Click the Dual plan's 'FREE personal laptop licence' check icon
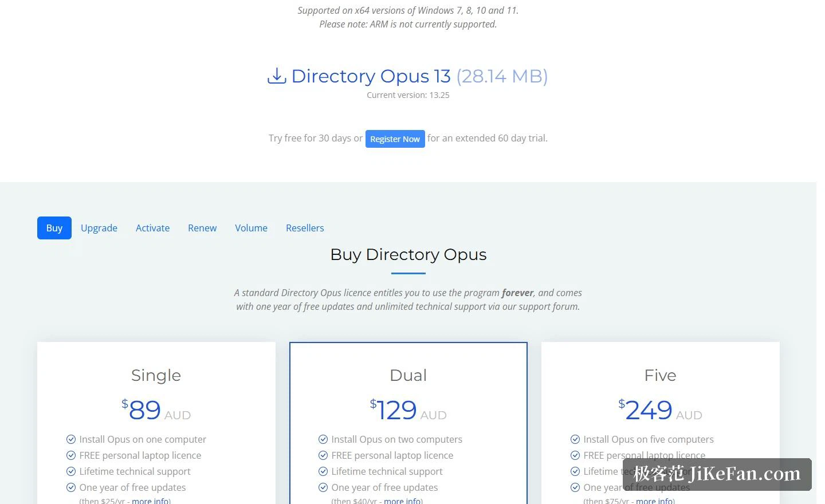Viewport: 825px width, 504px height. click(x=323, y=455)
